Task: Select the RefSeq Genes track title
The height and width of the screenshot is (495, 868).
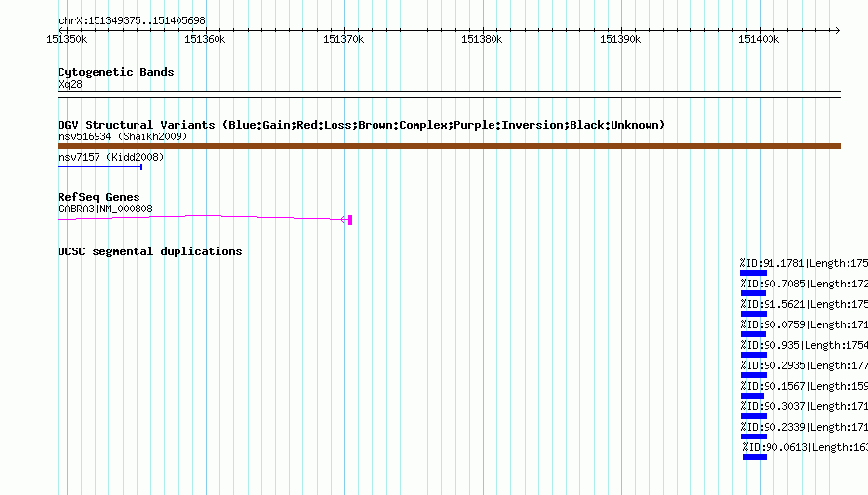Action: (99, 197)
